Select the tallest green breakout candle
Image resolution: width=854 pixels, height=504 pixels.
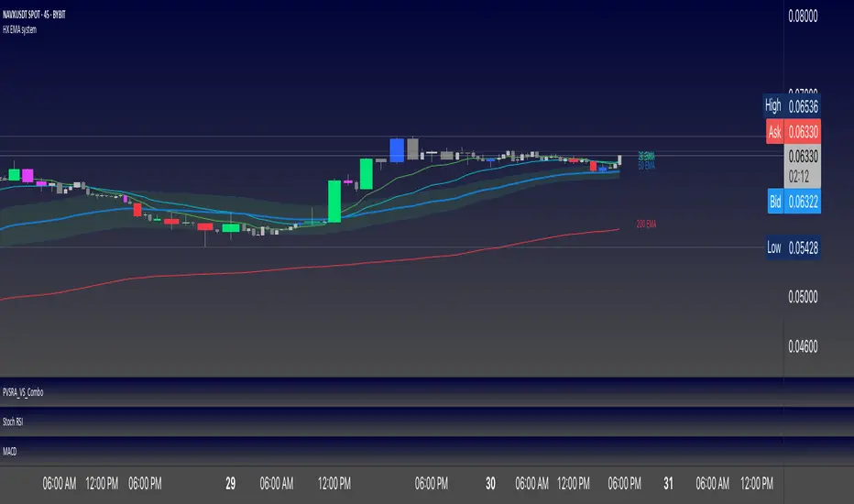point(334,201)
